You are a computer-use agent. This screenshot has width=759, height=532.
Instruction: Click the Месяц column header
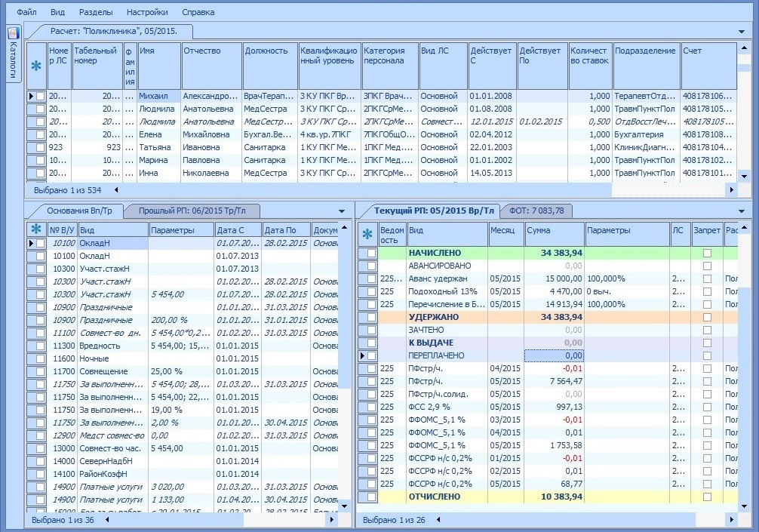point(505,235)
